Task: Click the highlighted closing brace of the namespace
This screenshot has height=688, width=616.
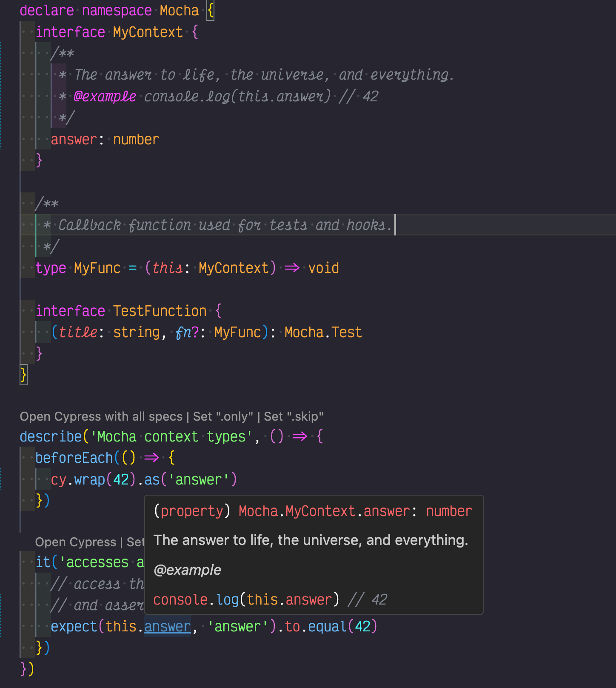Action: pyautogui.click(x=24, y=375)
